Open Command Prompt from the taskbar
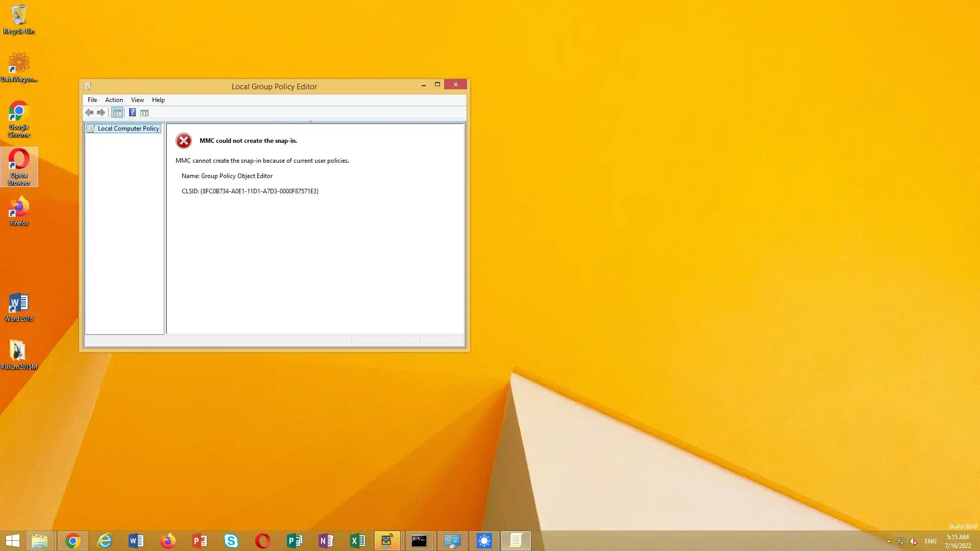The image size is (980, 551). pos(419,541)
